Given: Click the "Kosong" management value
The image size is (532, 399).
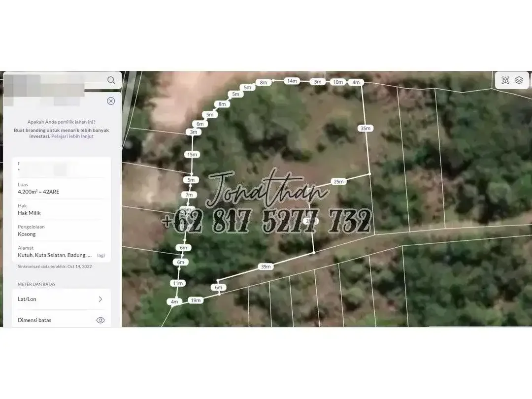Looking at the screenshot, I should [x=27, y=234].
